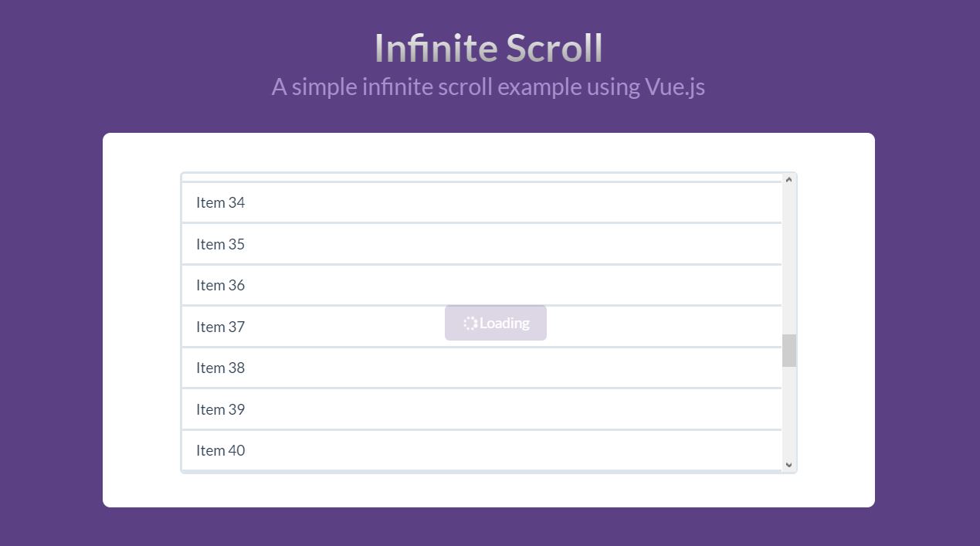Click the Vue.js subtitle text
The height and width of the screenshot is (546, 980).
pyautogui.click(x=488, y=86)
